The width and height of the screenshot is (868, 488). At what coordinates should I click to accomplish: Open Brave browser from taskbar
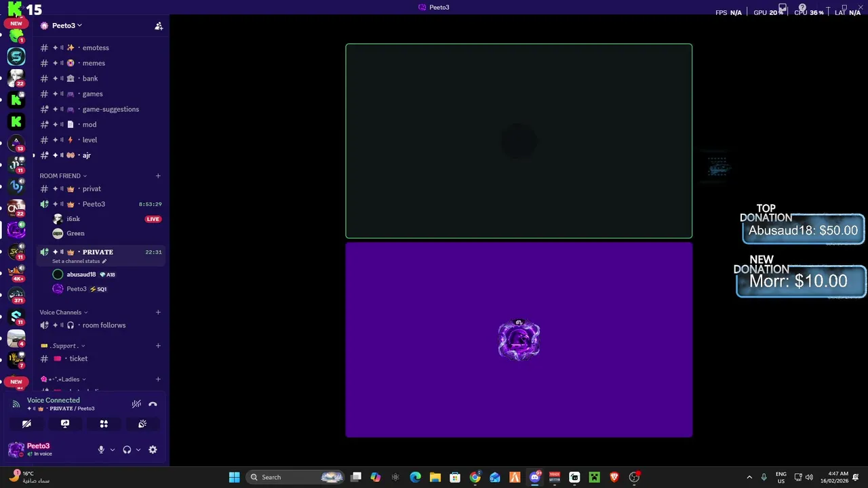(x=614, y=477)
